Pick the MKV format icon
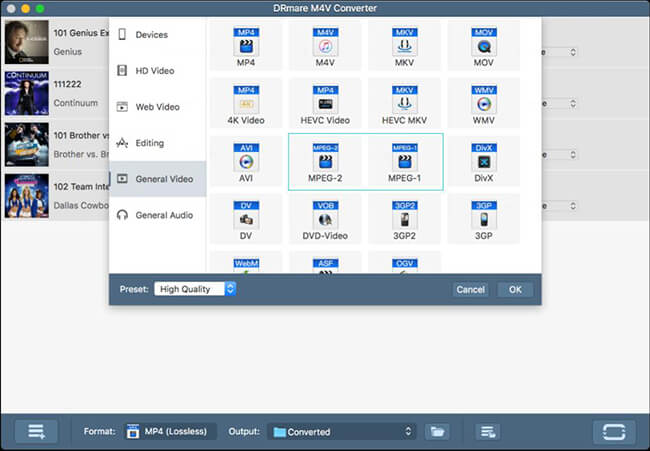The height and width of the screenshot is (451, 650). click(x=404, y=42)
